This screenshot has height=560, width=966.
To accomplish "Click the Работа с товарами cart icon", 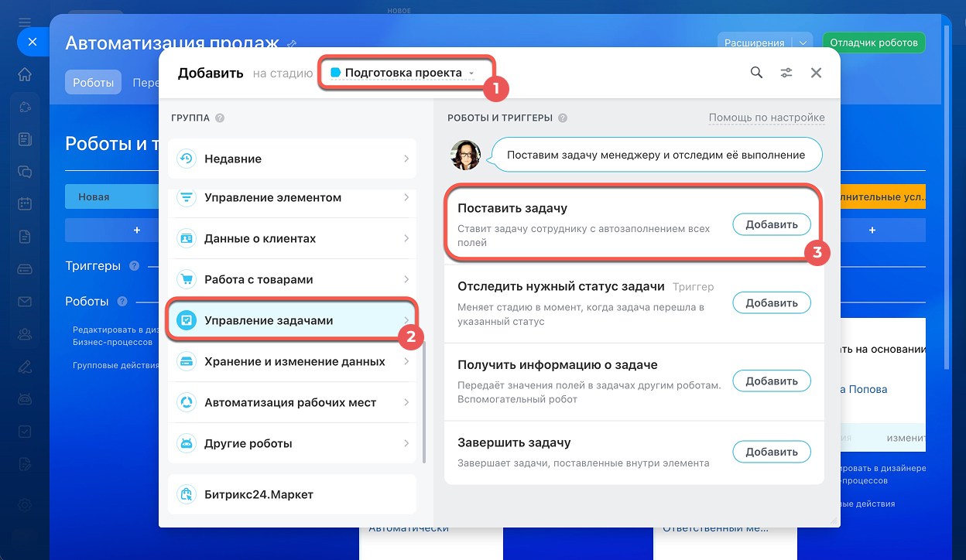I will (186, 279).
